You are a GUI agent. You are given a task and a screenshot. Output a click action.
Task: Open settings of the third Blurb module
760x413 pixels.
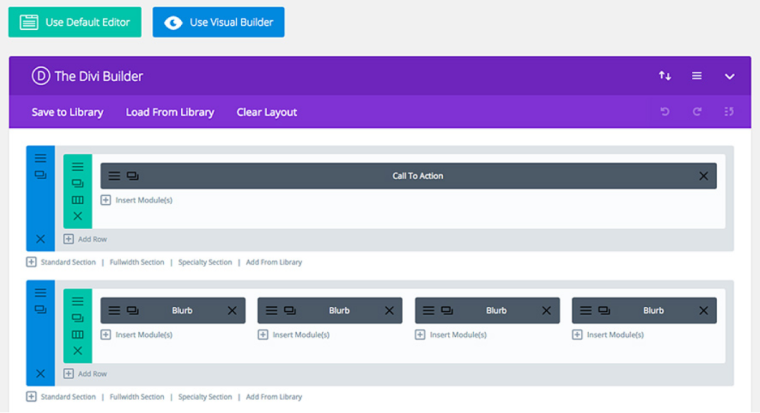(x=428, y=310)
